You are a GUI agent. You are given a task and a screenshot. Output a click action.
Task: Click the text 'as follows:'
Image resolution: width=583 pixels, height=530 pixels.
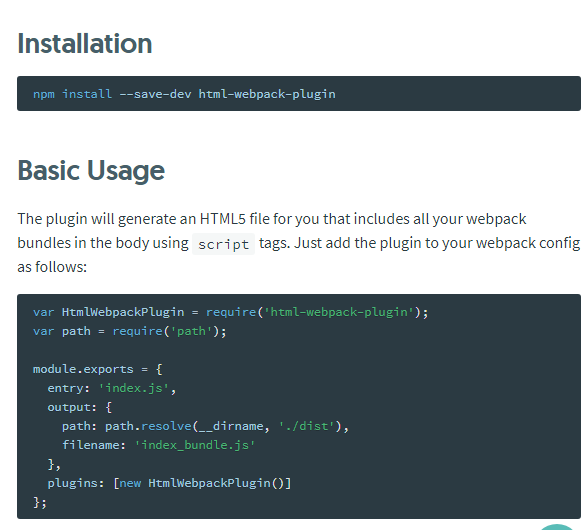click(x=52, y=267)
